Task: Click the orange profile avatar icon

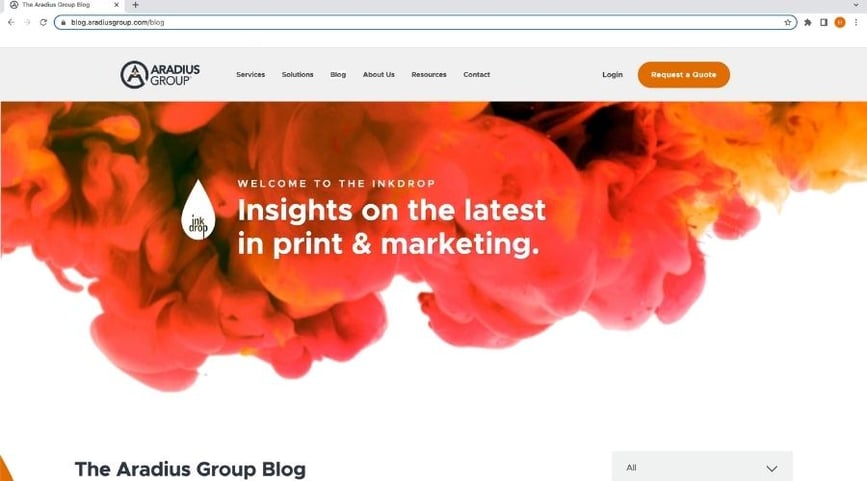Action: [x=840, y=23]
